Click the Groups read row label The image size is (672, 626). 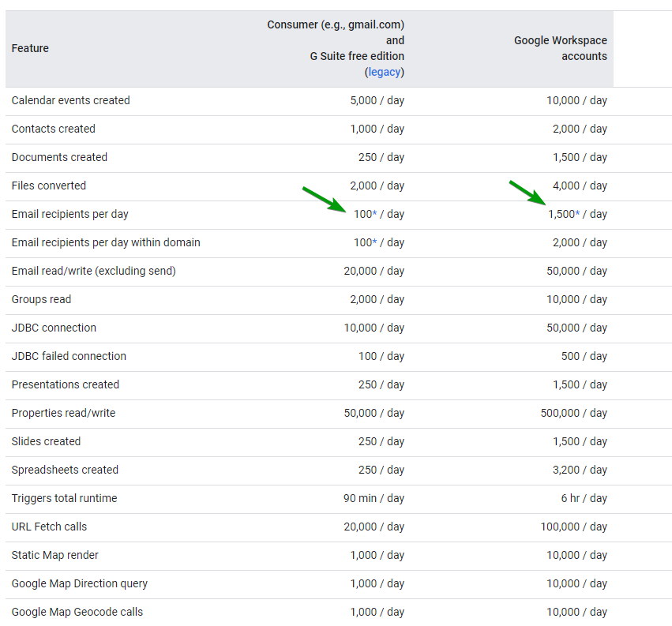coord(41,299)
